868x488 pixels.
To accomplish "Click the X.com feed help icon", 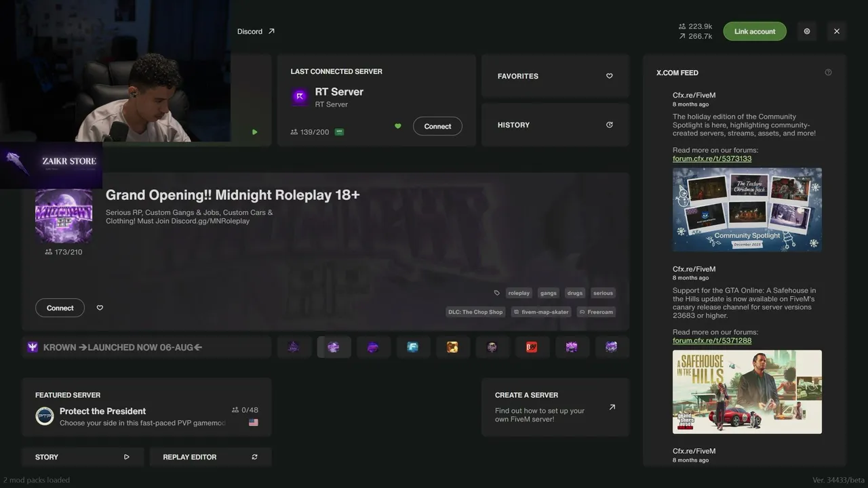I will click(828, 73).
